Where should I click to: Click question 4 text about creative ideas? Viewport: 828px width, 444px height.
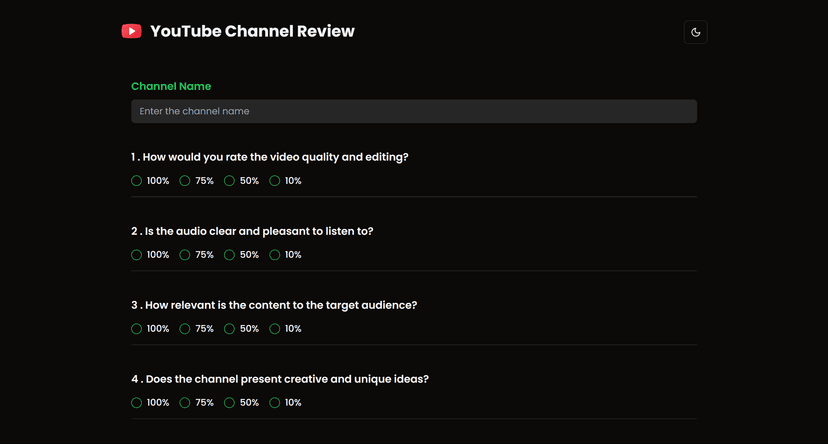[280, 379]
